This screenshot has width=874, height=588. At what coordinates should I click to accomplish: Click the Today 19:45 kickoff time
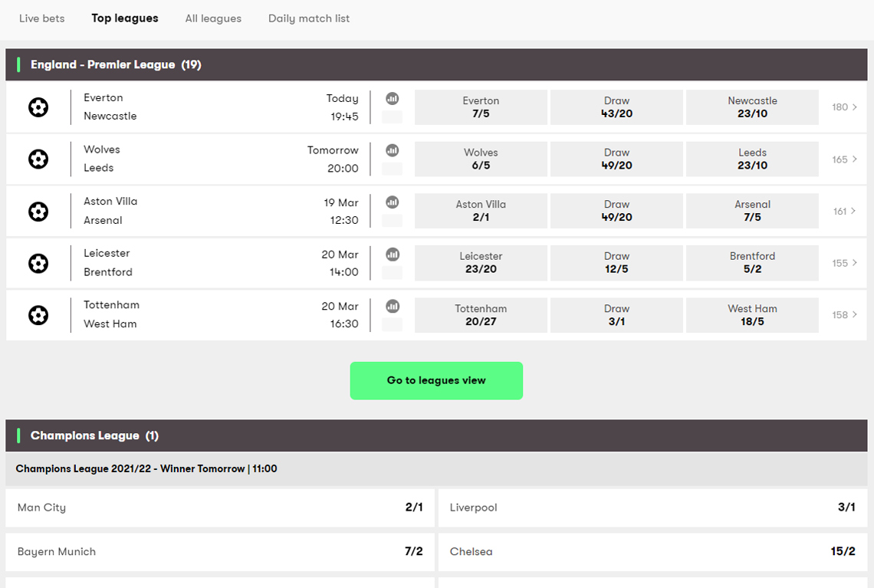point(342,107)
